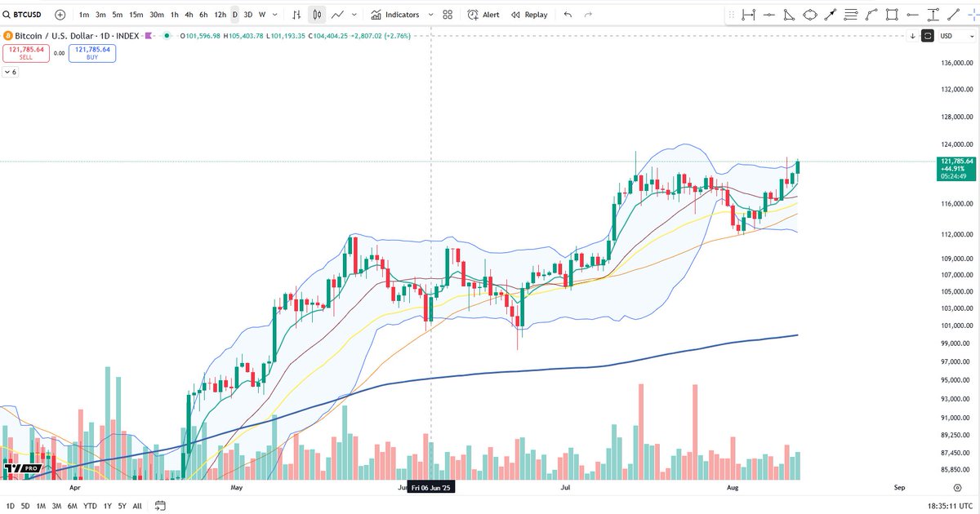This screenshot has height=514, width=980.
Task: Activate the daily D interval
Action: tap(234, 14)
